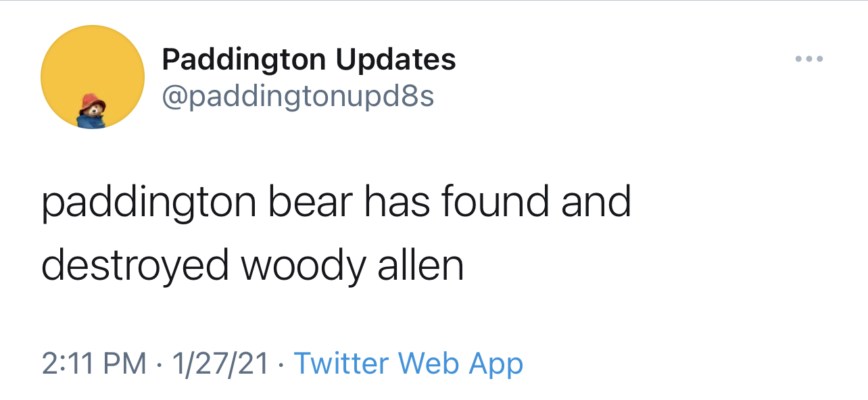
Task: Open the Paddington Updates display name
Action: [x=309, y=59]
